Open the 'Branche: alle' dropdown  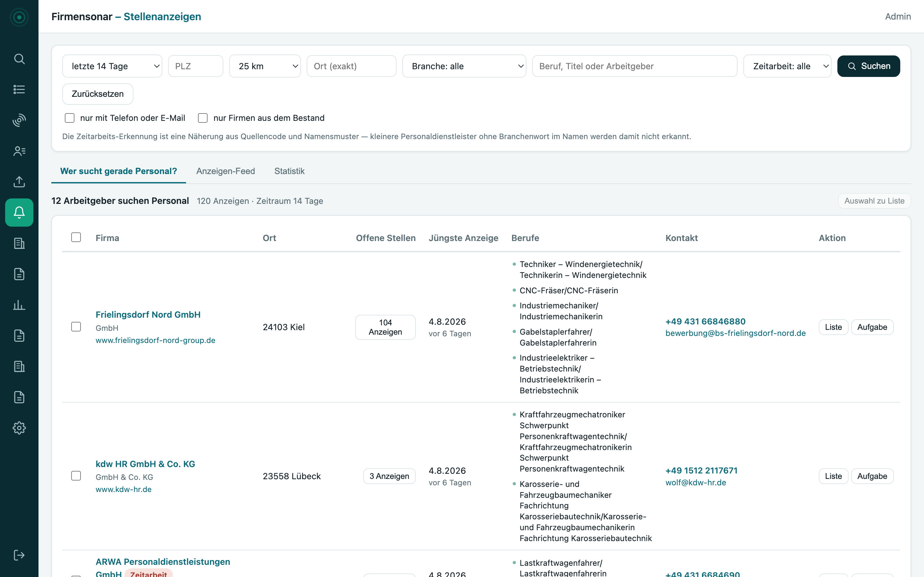464,66
